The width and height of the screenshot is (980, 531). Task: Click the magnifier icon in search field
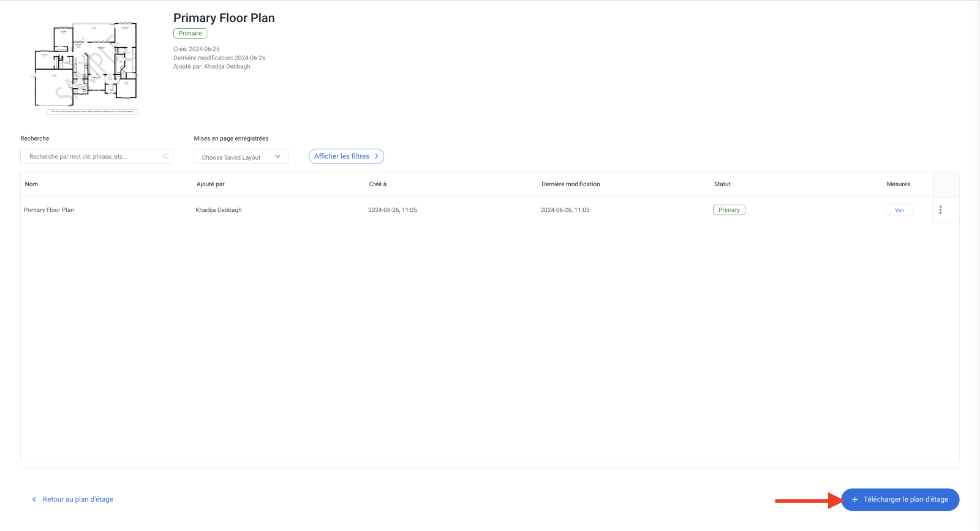point(165,157)
